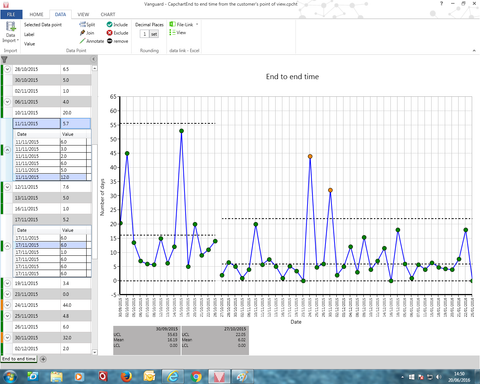Open the Data Import tool

[10, 32]
